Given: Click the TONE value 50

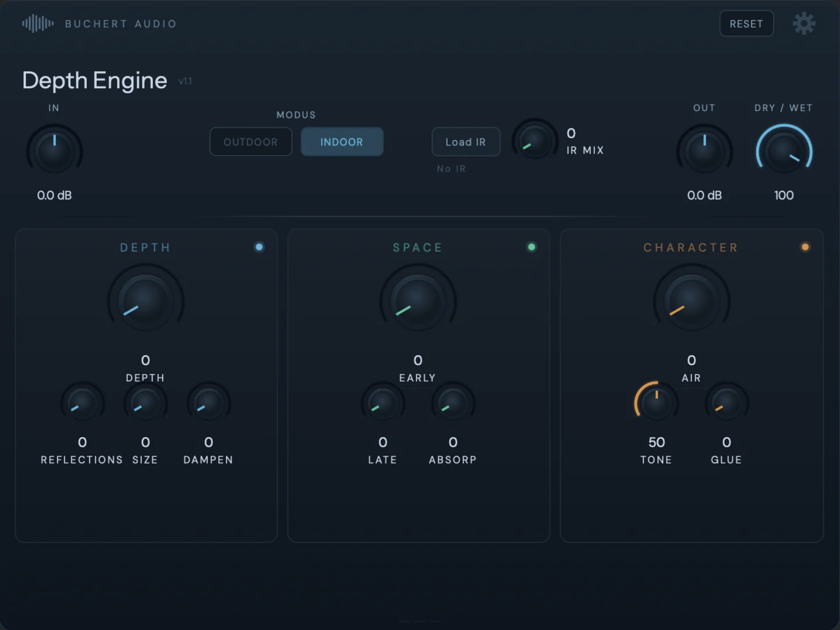Looking at the screenshot, I should coord(657,442).
